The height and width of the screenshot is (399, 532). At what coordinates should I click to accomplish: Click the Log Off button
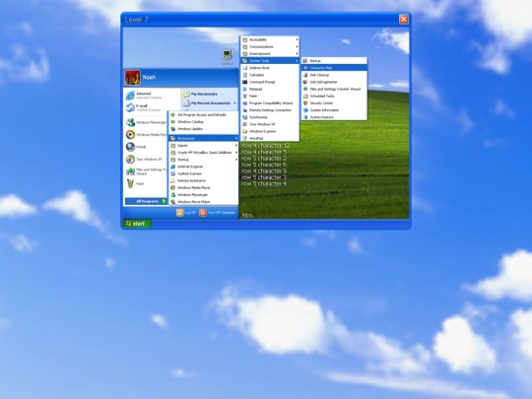tap(186, 213)
